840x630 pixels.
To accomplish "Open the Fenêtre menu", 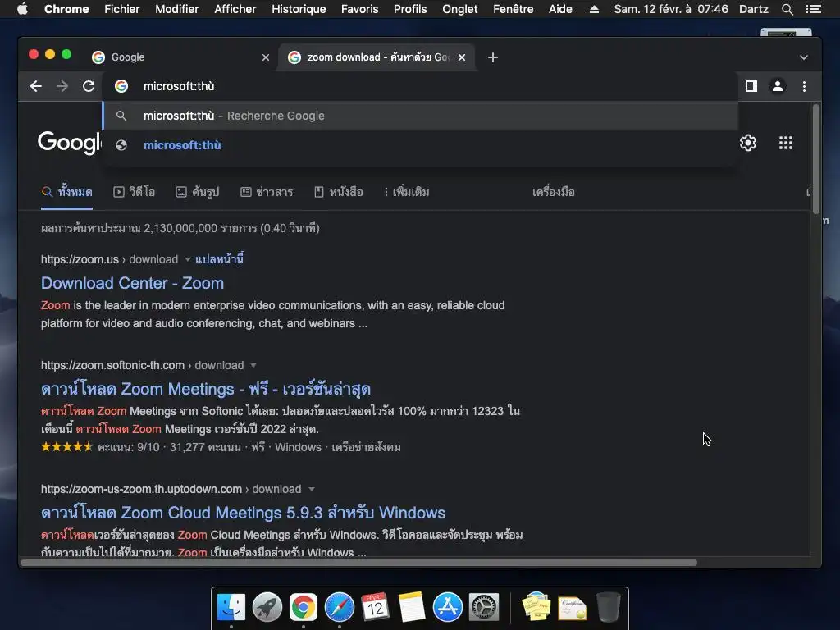I will [514, 9].
